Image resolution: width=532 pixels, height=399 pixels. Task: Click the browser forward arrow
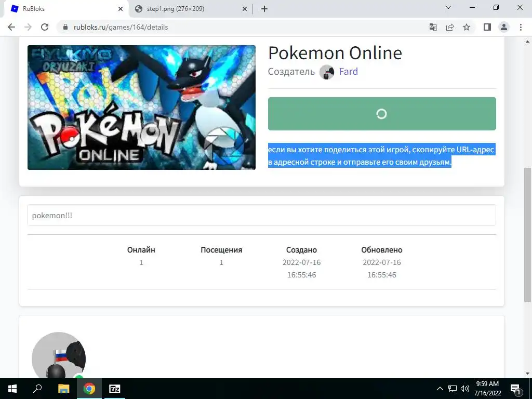[28, 27]
